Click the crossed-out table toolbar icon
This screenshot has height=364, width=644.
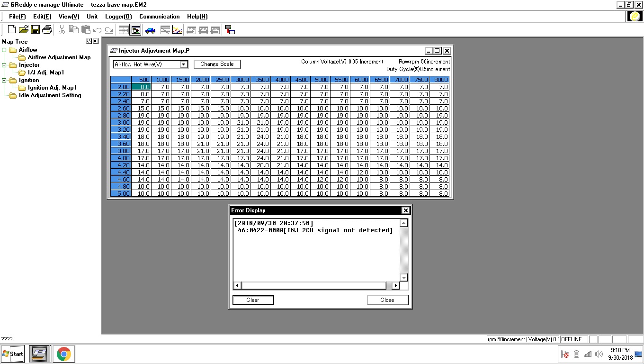[x=165, y=30]
